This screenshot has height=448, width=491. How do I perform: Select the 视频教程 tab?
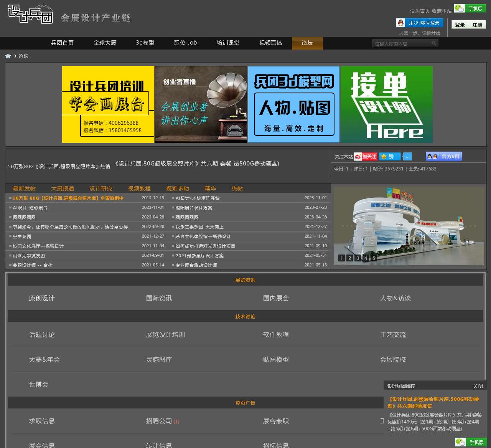click(139, 188)
